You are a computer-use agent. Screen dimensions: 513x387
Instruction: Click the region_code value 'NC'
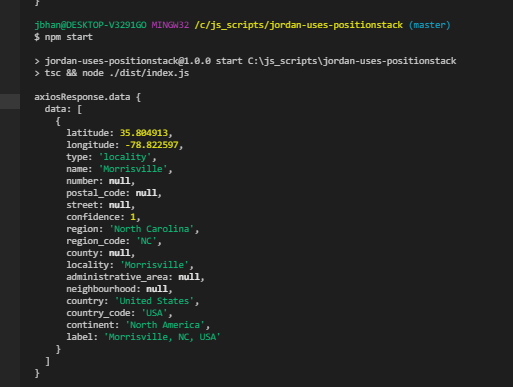pyautogui.click(x=146, y=241)
